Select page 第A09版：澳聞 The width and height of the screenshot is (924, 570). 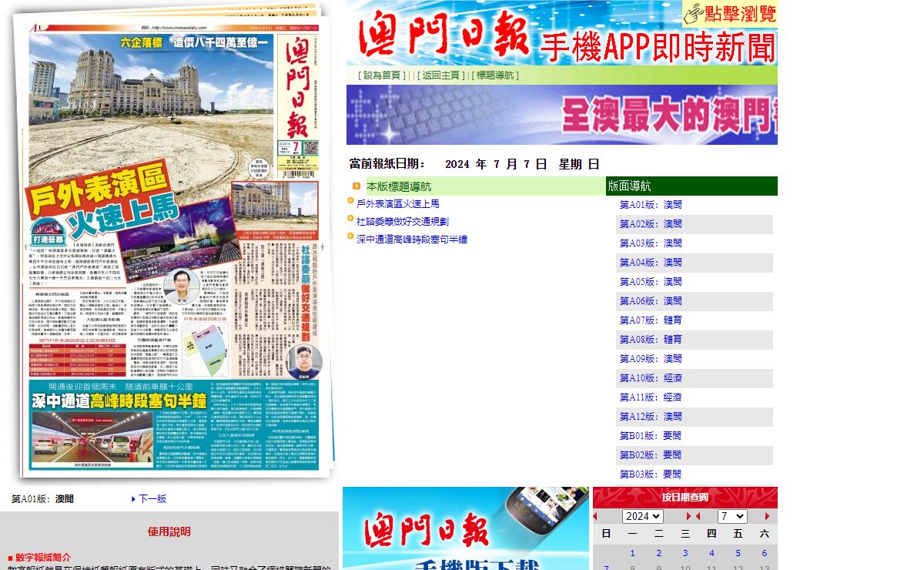651,359
